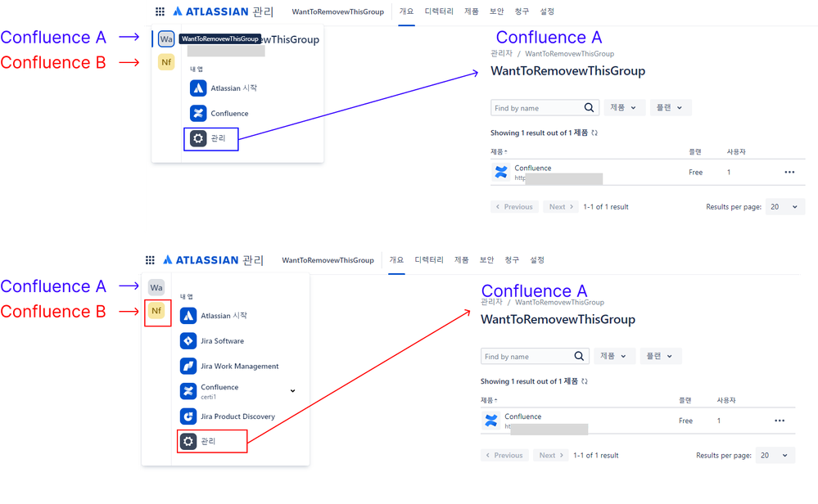The image size is (818, 504).
Task: Open Jira Product Discovery in the lower list
Action: coord(228,416)
